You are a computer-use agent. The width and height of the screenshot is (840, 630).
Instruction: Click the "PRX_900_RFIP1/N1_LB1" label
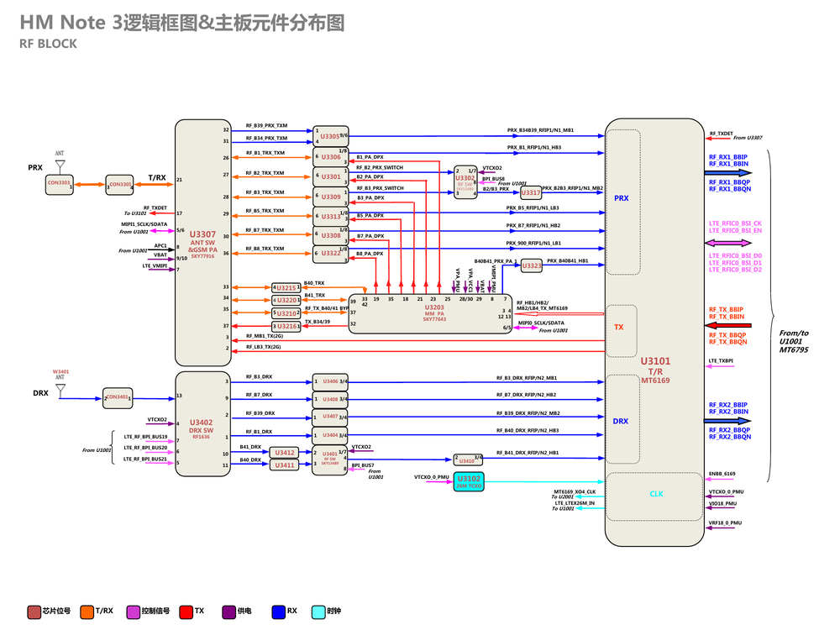tap(533, 244)
